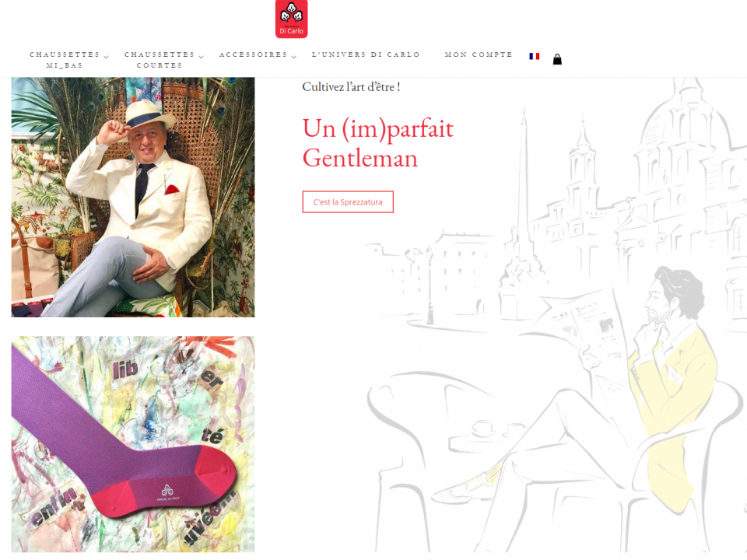Click the Un (im)parfait Gentleman heading
Image resolution: width=747 pixels, height=560 pixels.
click(x=378, y=143)
